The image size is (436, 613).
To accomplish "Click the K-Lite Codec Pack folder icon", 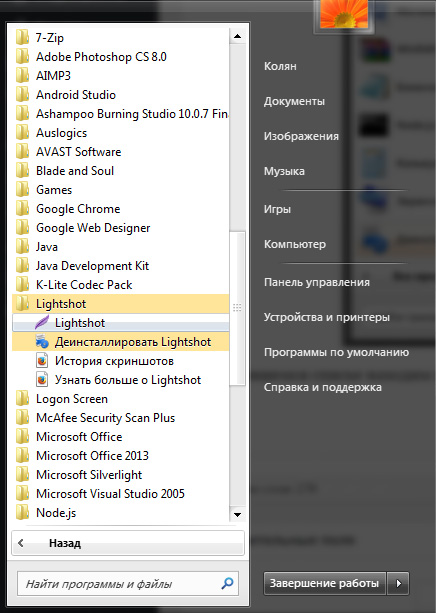I will [x=22, y=285].
